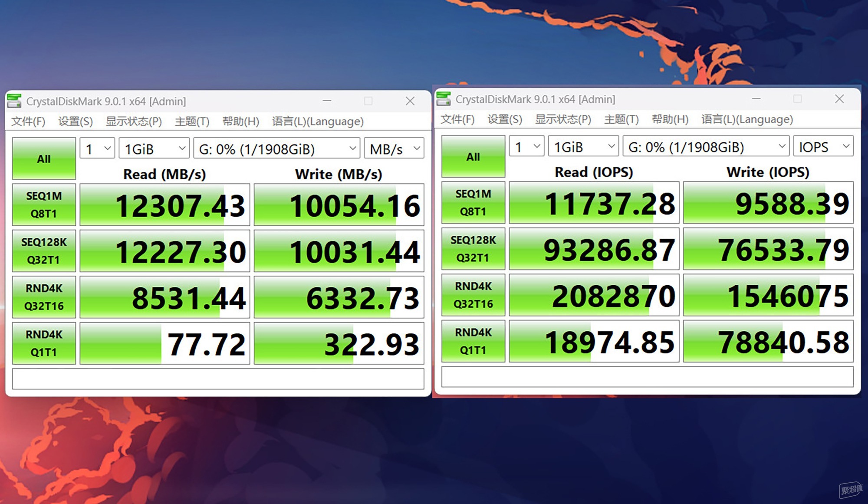The image size is (868, 504).
Task: Click the 2082870 read IOPS result
Action: point(594,295)
